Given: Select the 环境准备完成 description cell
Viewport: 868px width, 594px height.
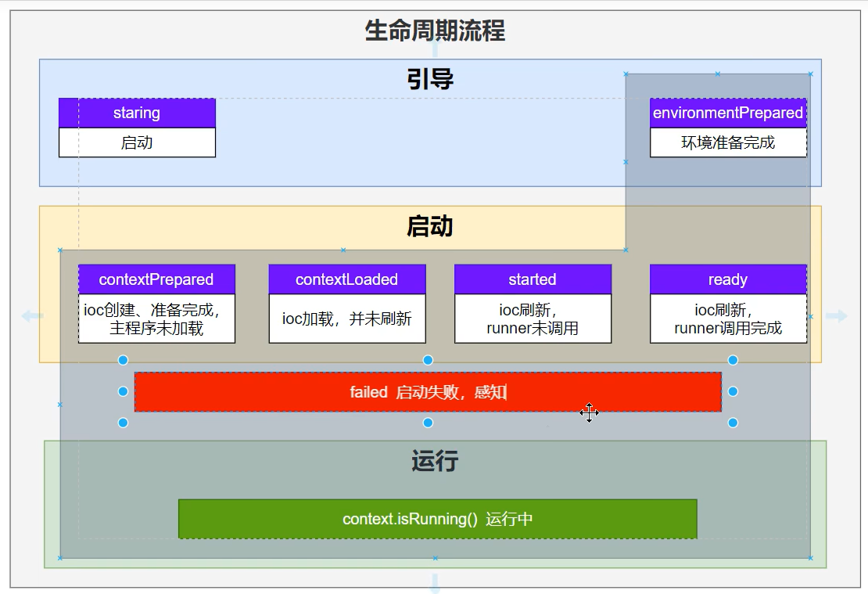Looking at the screenshot, I should (x=728, y=142).
